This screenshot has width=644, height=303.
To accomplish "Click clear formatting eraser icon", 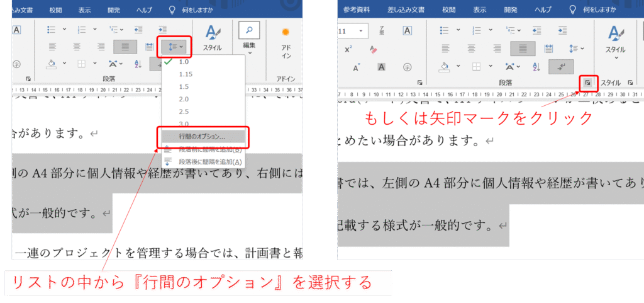I will [x=373, y=49].
